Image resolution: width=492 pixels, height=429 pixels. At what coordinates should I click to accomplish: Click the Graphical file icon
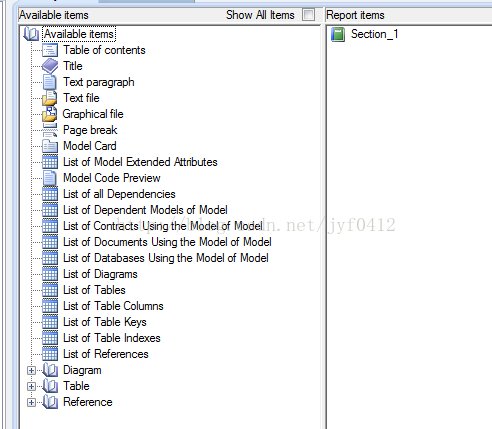pos(50,114)
